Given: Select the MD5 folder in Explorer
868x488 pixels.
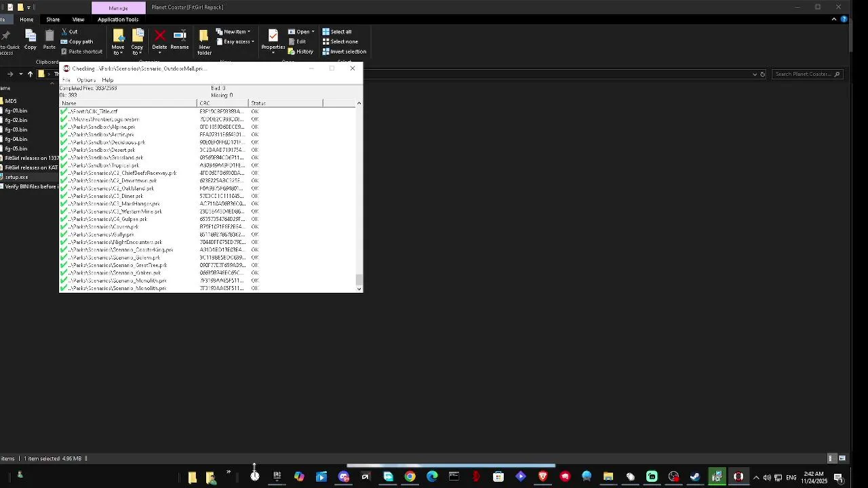Looking at the screenshot, I should coord(11,101).
